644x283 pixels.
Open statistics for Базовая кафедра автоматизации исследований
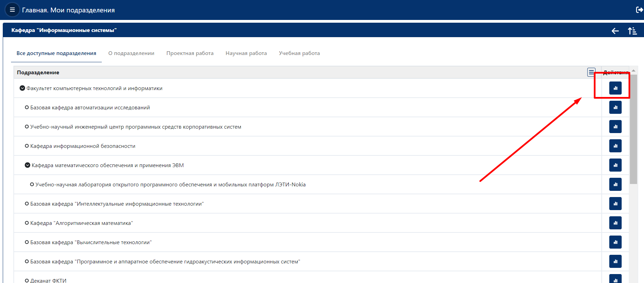(615, 107)
